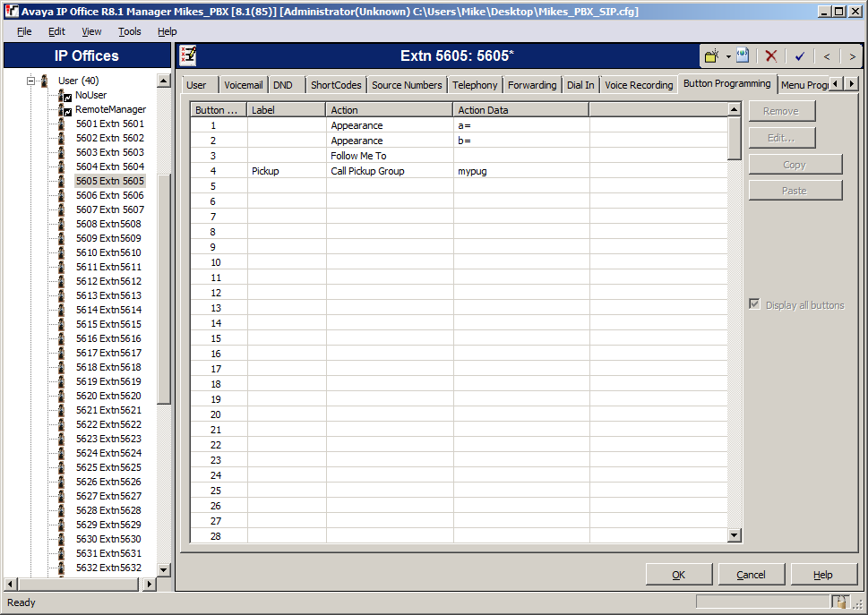This screenshot has width=868, height=615.
Task: Click the RemoteManager user icon
Action: tap(64, 109)
